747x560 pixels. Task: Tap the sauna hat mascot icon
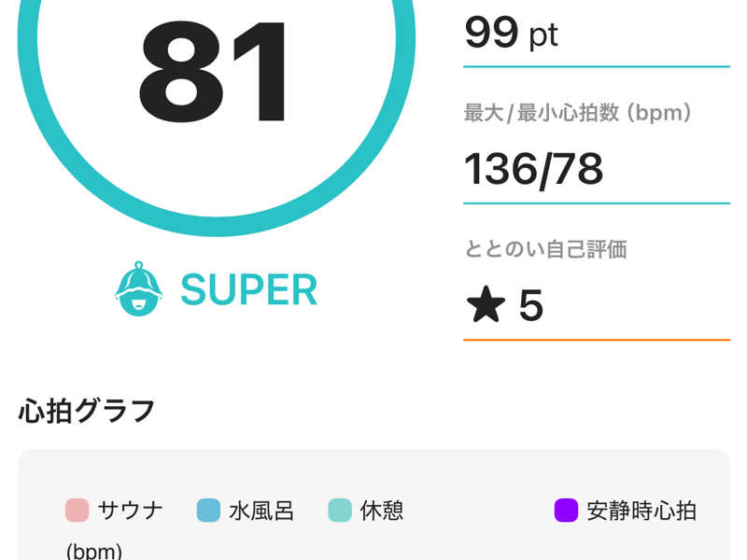pyautogui.click(x=138, y=289)
